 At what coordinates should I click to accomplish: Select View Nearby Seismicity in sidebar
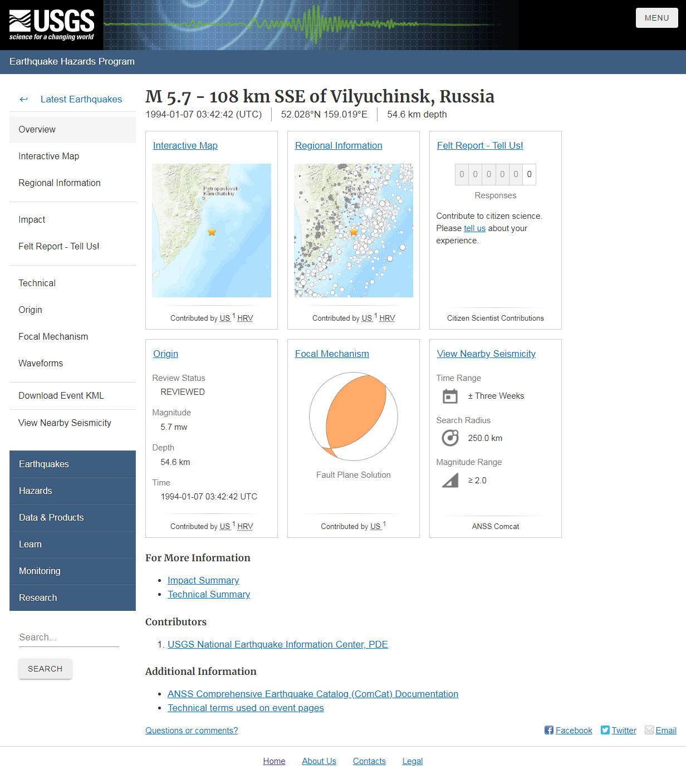[x=72, y=423]
